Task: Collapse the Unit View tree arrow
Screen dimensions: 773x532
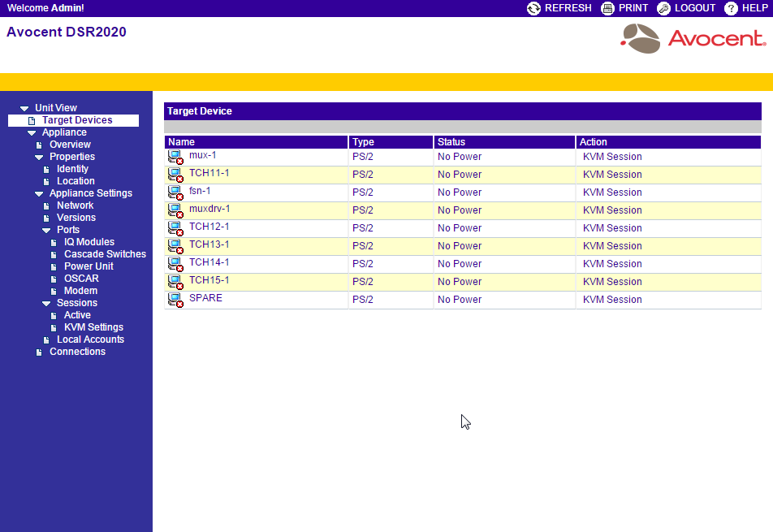Action: click(24, 109)
